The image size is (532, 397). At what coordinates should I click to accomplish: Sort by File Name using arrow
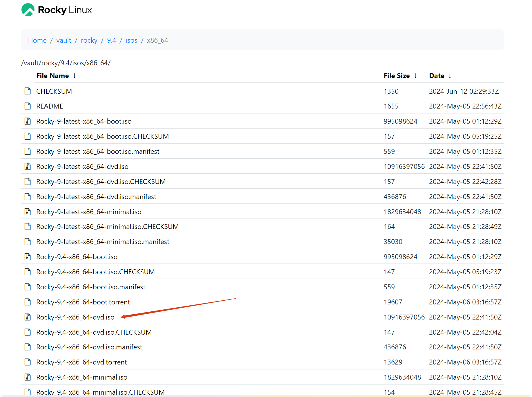click(75, 76)
